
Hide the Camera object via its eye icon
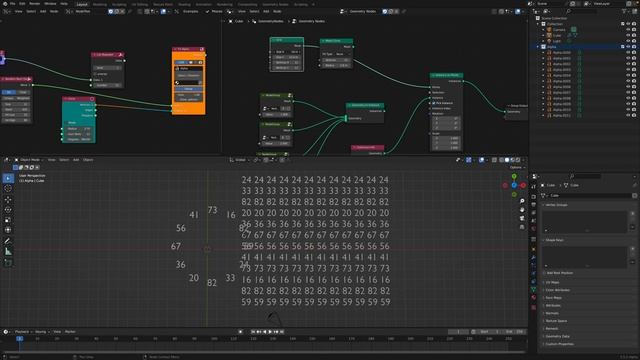click(x=628, y=29)
